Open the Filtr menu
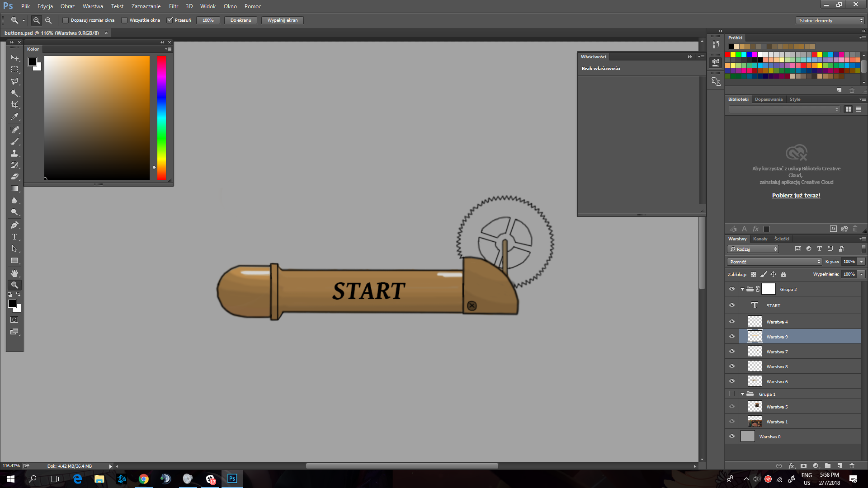This screenshot has height=488, width=868. (x=173, y=6)
